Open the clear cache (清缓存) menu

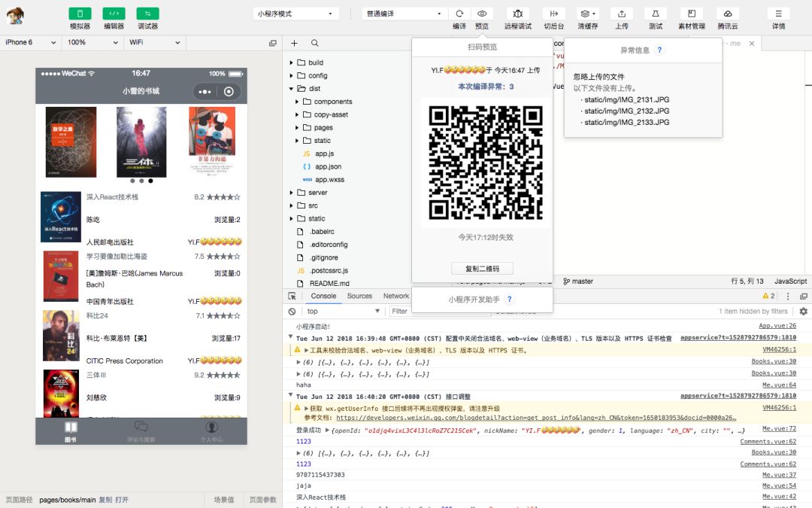tap(588, 14)
